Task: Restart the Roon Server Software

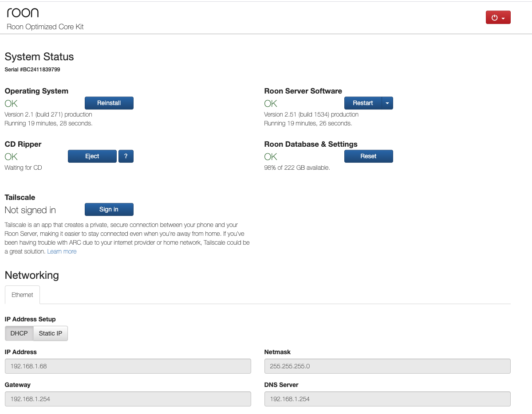Action: pyautogui.click(x=364, y=103)
